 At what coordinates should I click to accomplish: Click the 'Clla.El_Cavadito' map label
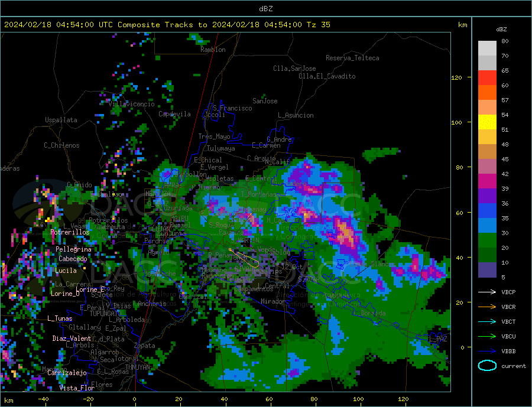327,76
